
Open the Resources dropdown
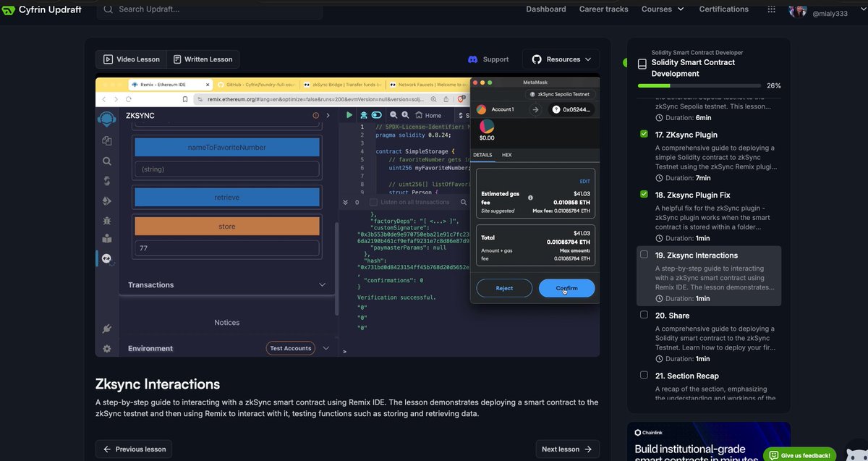click(x=561, y=59)
